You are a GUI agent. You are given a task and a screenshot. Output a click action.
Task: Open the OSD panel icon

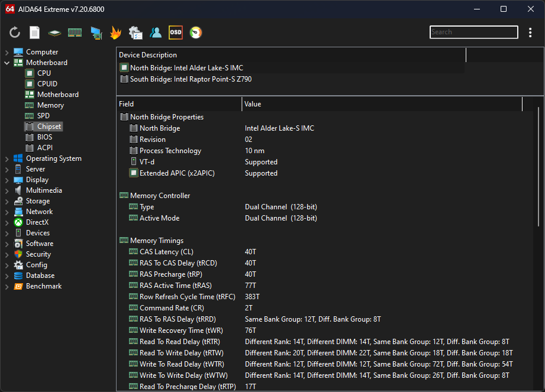176,33
